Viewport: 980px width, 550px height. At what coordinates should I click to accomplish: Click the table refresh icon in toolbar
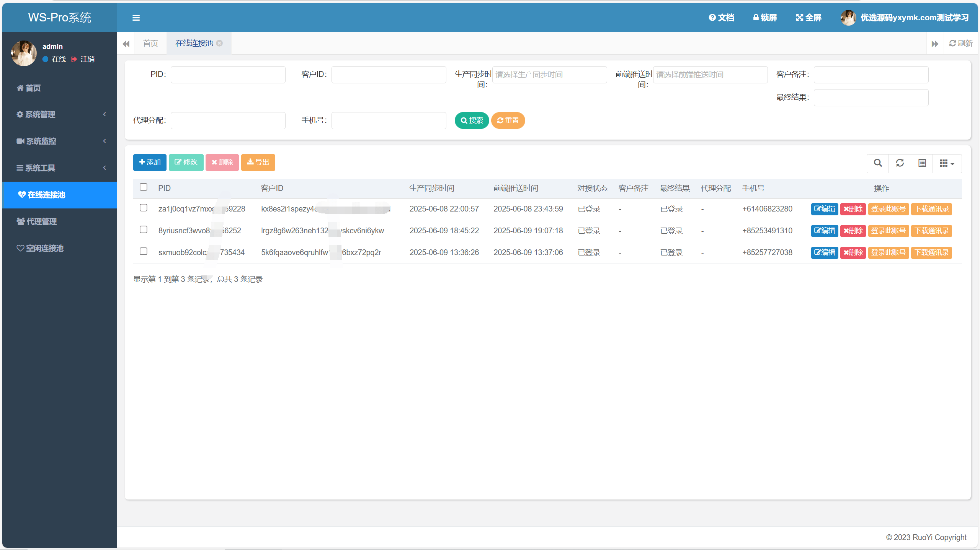coord(900,163)
